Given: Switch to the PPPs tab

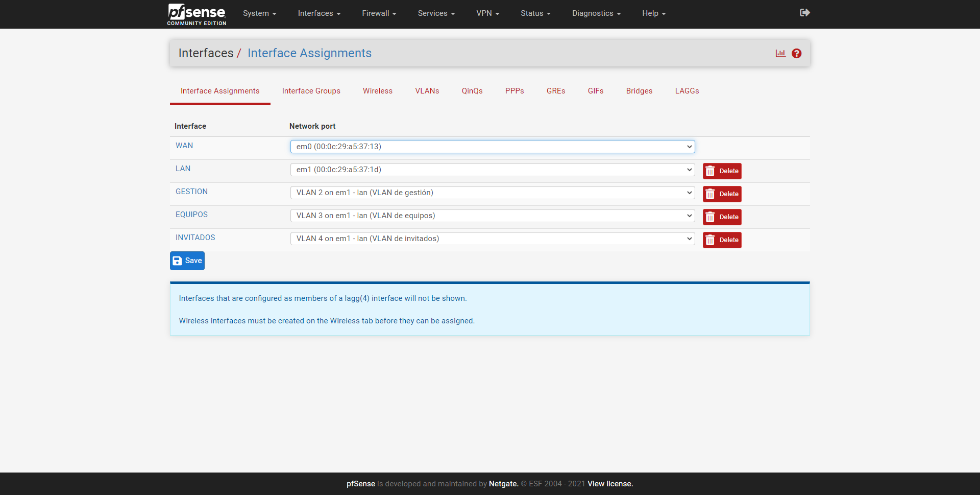Looking at the screenshot, I should (x=514, y=91).
